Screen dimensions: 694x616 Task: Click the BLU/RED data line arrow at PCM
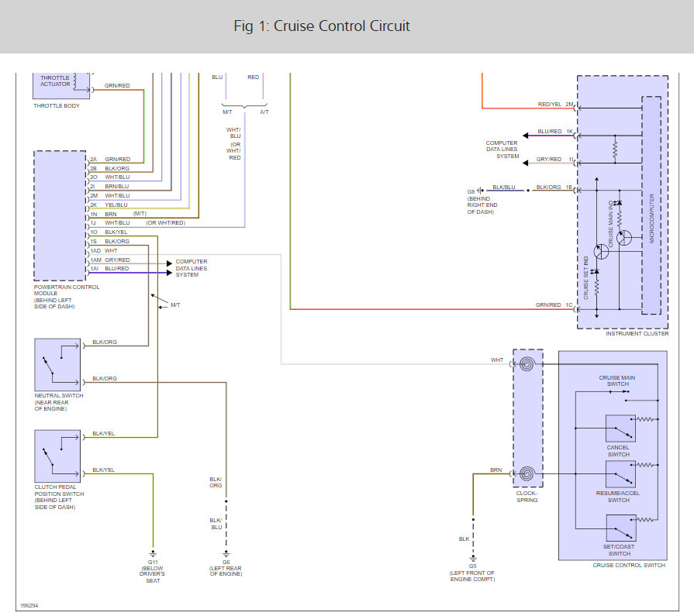pyautogui.click(x=169, y=273)
